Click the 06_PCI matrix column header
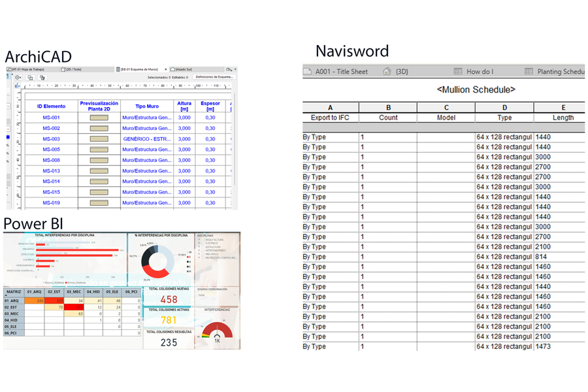The height and width of the screenshot is (392, 588). [x=131, y=292]
